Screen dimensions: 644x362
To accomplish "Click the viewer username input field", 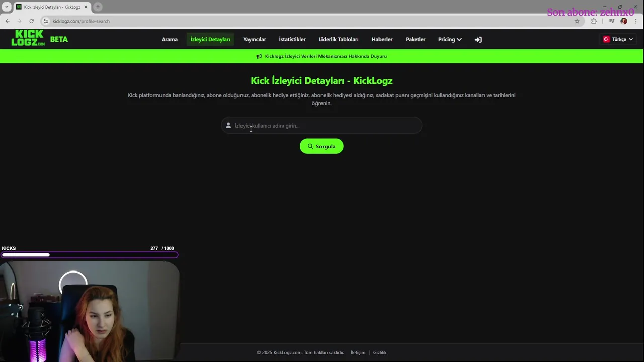I will click(x=321, y=126).
